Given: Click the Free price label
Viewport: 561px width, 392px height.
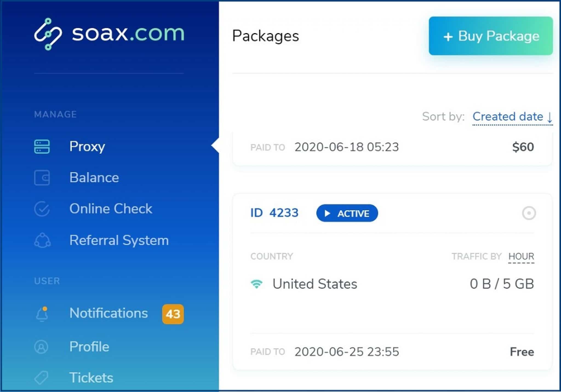Looking at the screenshot, I should [522, 352].
